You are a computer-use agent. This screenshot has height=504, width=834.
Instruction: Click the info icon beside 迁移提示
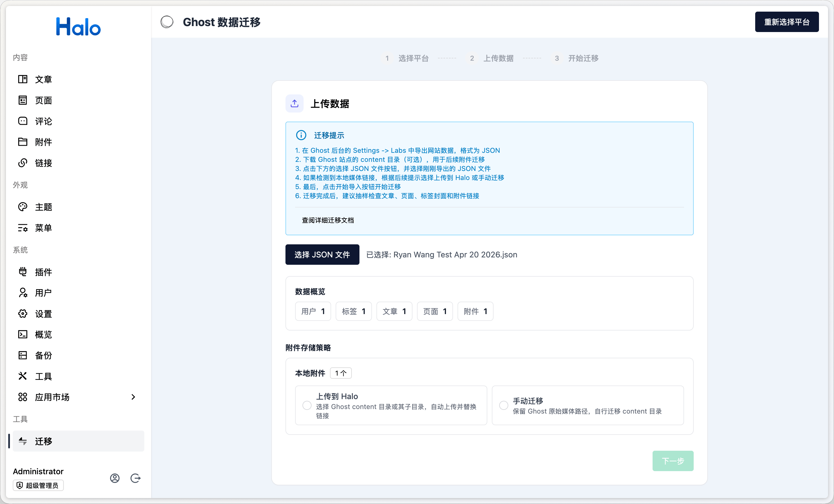(301, 135)
